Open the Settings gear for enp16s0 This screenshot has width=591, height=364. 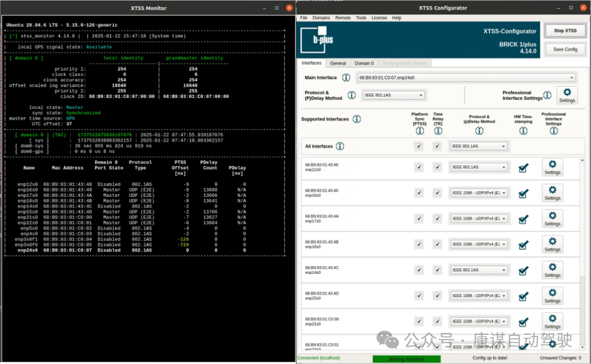[x=552, y=193]
